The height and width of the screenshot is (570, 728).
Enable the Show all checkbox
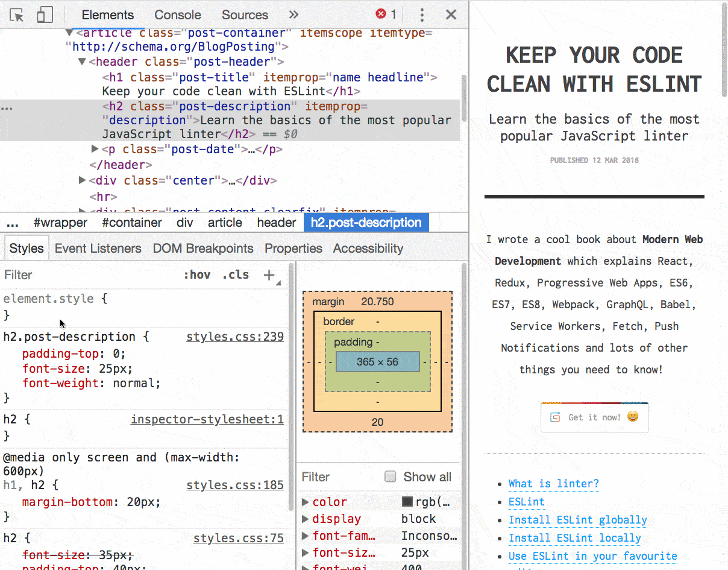(391, 477)
